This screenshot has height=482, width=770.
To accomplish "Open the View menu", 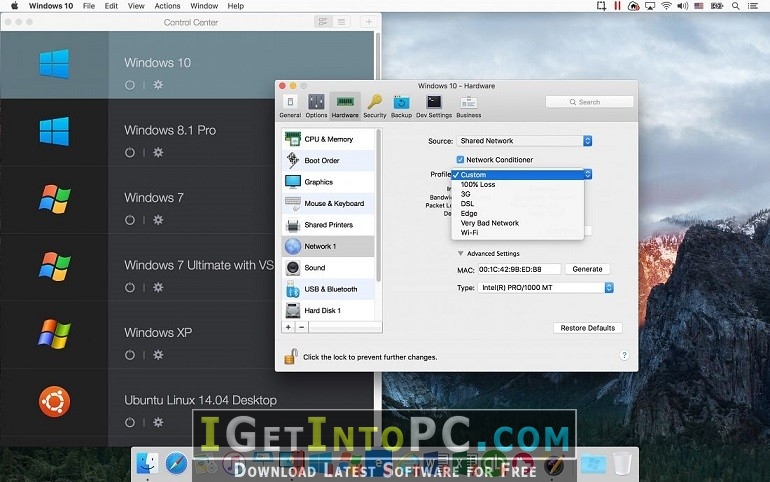I will pyautogui.click(x=136, y=6).
